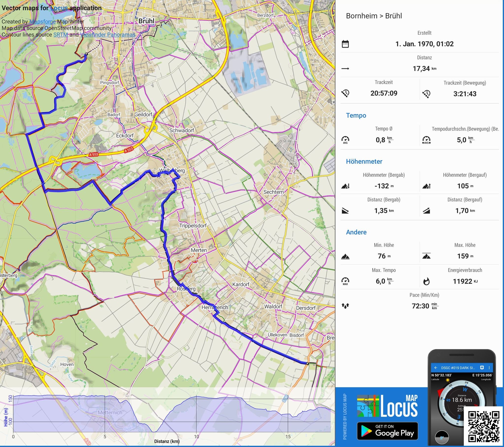Click the average speed gauge icon
Screen dimensions: 504x447
345,140
